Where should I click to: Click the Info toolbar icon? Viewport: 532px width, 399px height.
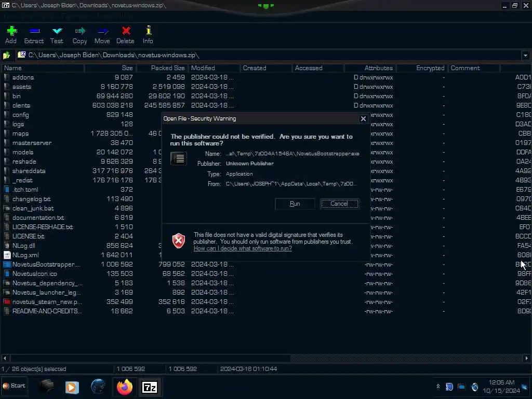tap(148, 35)
